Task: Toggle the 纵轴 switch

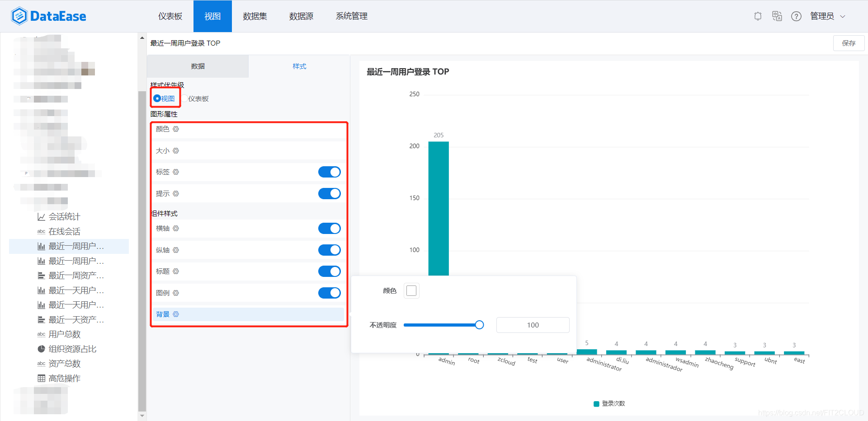Action: point(330,250)
